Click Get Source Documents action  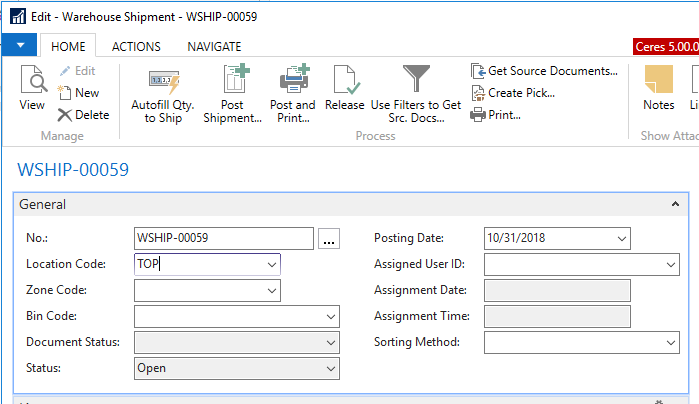click(544, 71)
